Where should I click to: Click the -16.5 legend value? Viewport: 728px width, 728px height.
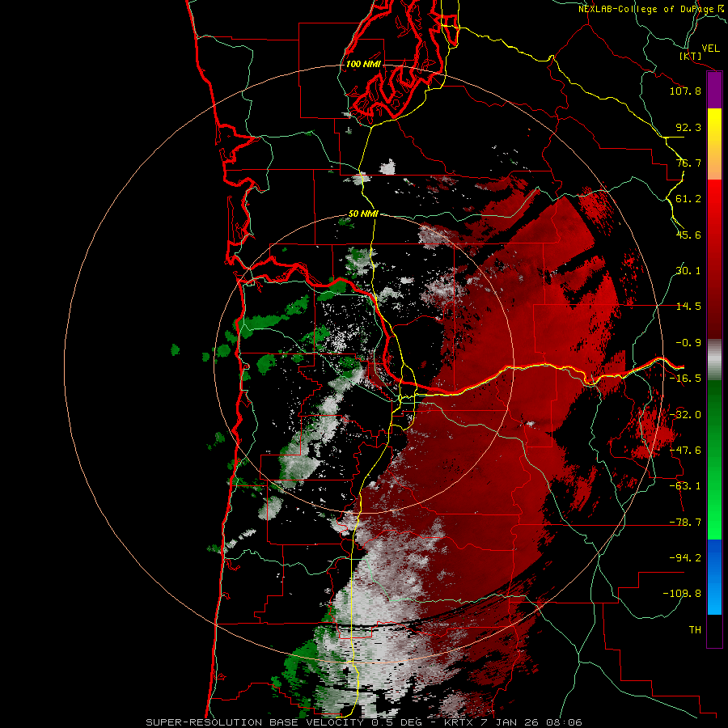point(685,378)
